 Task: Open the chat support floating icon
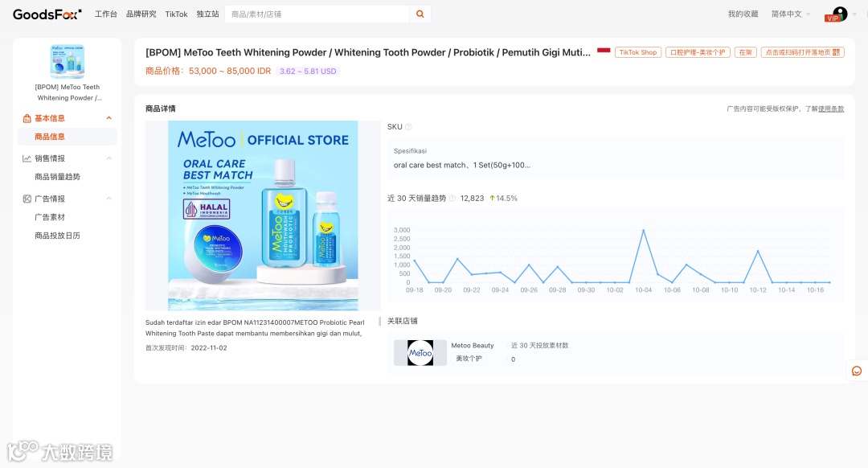(857, 371)
